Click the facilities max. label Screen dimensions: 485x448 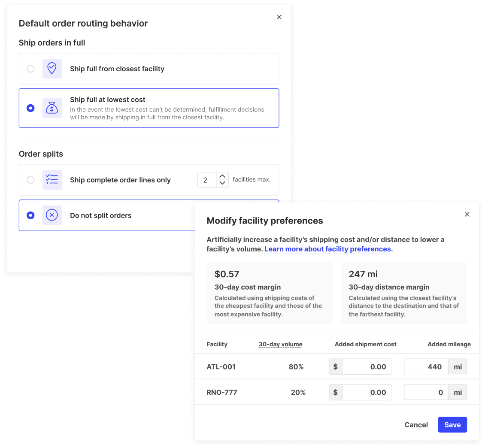coord(252,179)
